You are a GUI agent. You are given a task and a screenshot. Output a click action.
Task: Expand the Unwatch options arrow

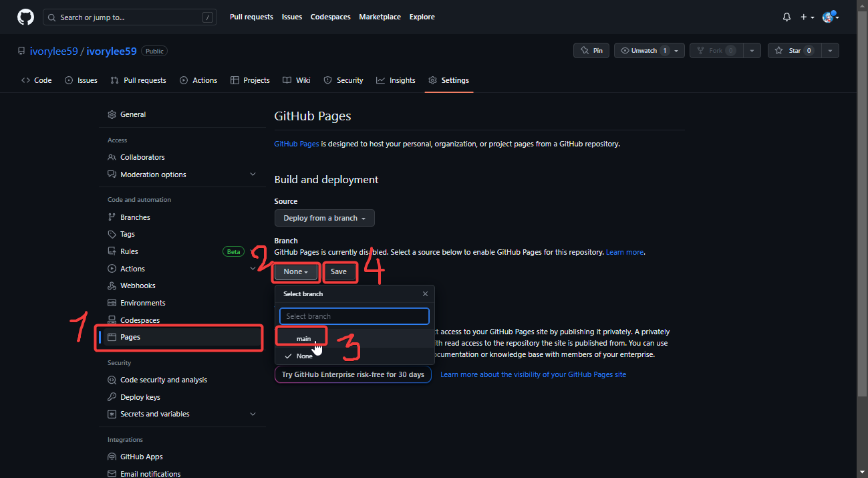(676, 51)
